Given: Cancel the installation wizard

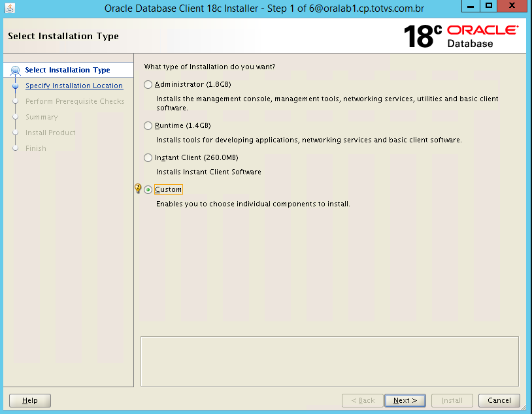Looking at the screenshot, I should pos(499,400).
